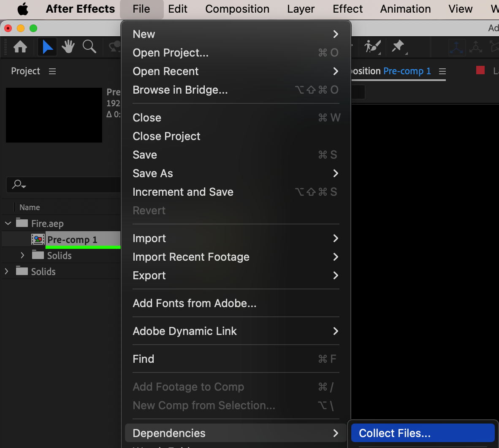Open the Composition menu
This screenshot has width=499, height=448.
237,9
